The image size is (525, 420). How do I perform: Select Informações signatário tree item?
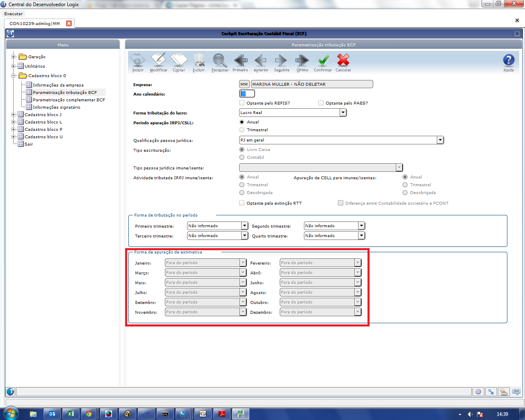click(x=57, y=107)
